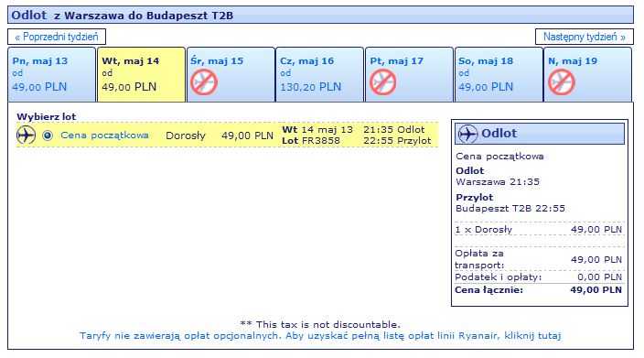Screen dimensions: 644x358
Task: Click the 130,20 PLN price on Thursday tab
Action: [x=311, y=87]
